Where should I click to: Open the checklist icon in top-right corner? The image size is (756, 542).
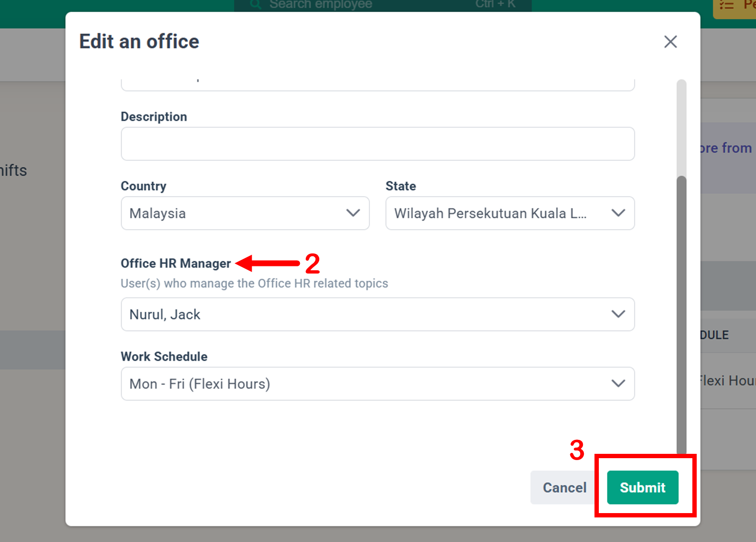coord(726,6)
